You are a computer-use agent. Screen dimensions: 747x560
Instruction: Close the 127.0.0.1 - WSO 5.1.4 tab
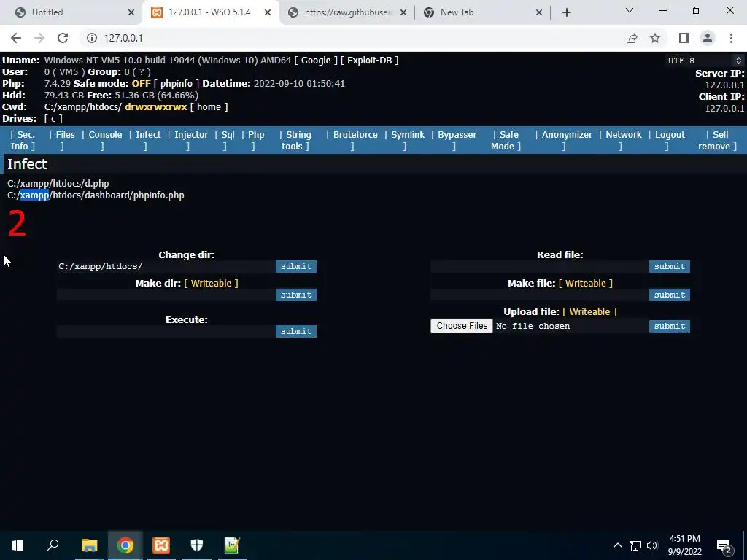click(x=268, y=12)
